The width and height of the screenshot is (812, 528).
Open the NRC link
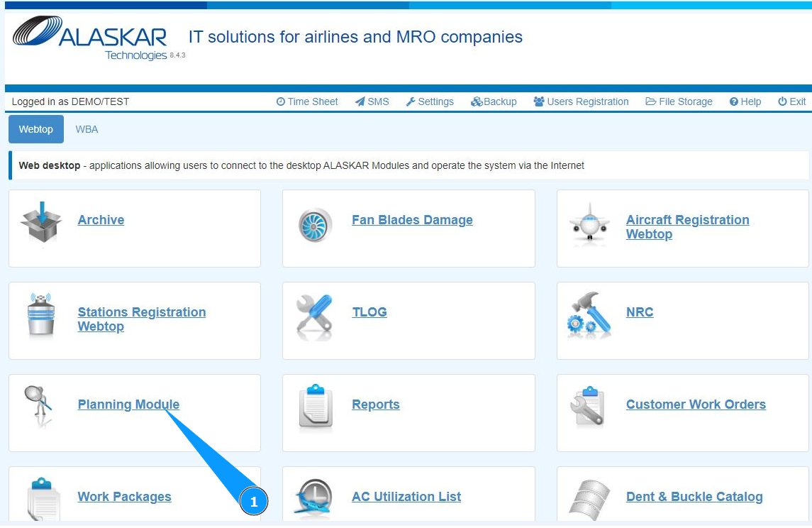[x=640, y=312]
